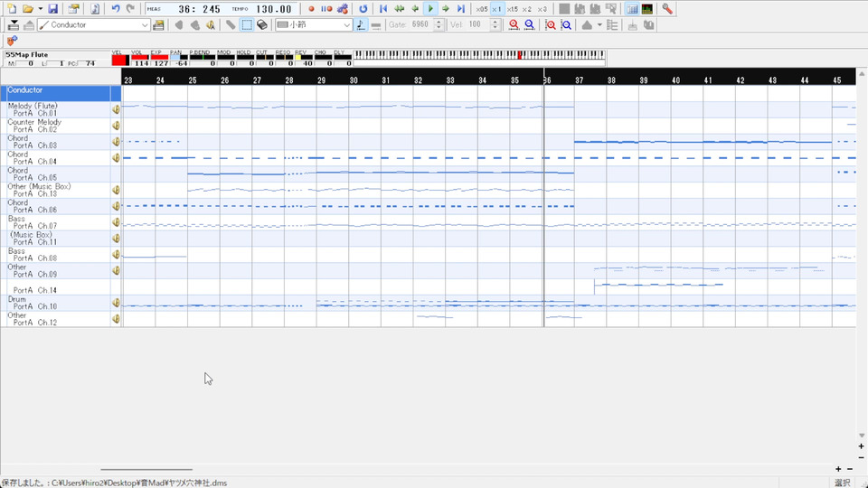Image resolution: width=868 pixels, height=488 pixels.
Task: Start playback with the Play button
Action: [x=430, y=9]
